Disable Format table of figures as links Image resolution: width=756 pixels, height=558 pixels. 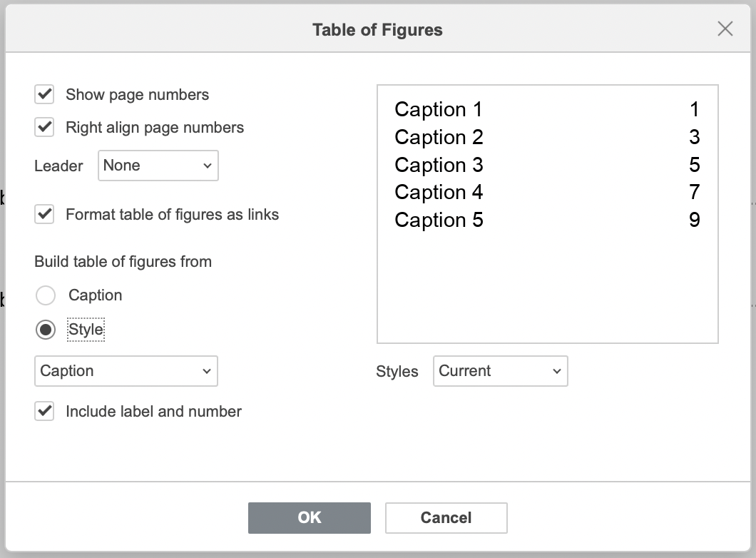[x=44, y=214]
